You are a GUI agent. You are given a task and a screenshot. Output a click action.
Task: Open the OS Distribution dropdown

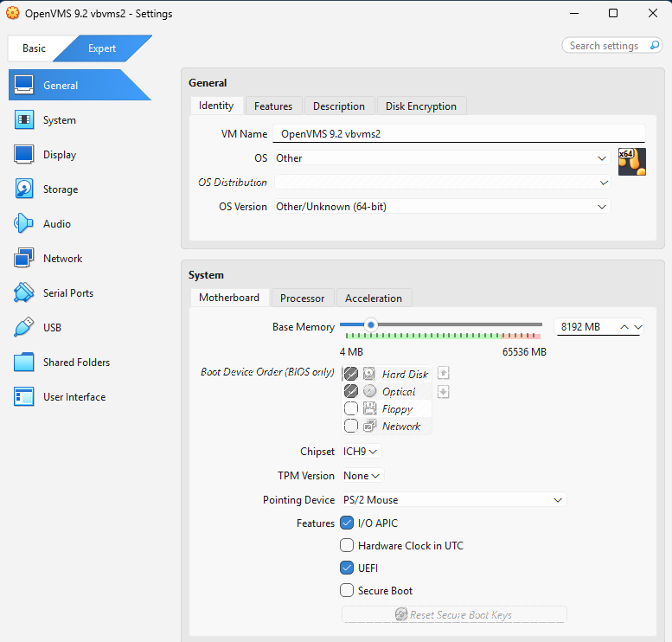pyautogui.click(x=442, y=183)
